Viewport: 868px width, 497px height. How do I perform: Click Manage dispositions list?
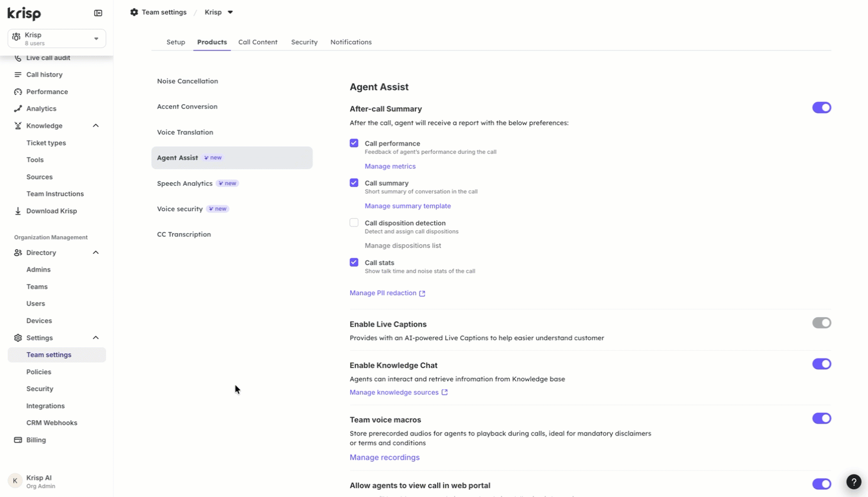pos(403,246)
